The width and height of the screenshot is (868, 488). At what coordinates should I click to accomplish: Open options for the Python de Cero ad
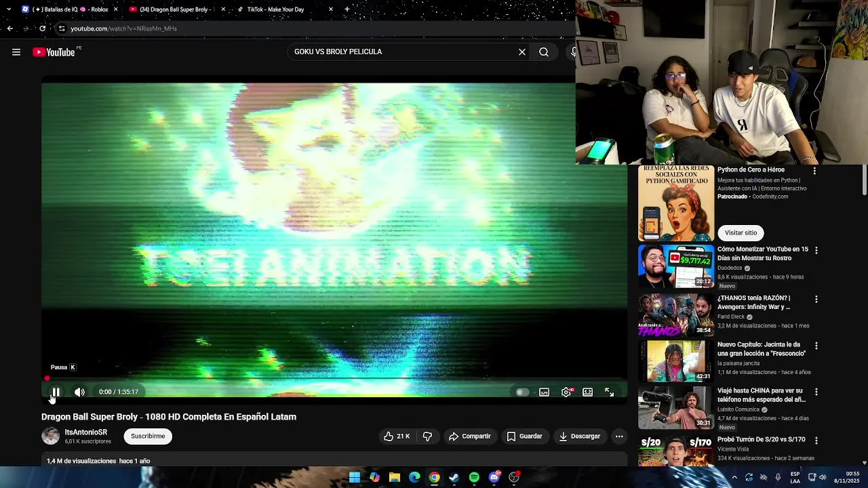[x=814, y=171]
